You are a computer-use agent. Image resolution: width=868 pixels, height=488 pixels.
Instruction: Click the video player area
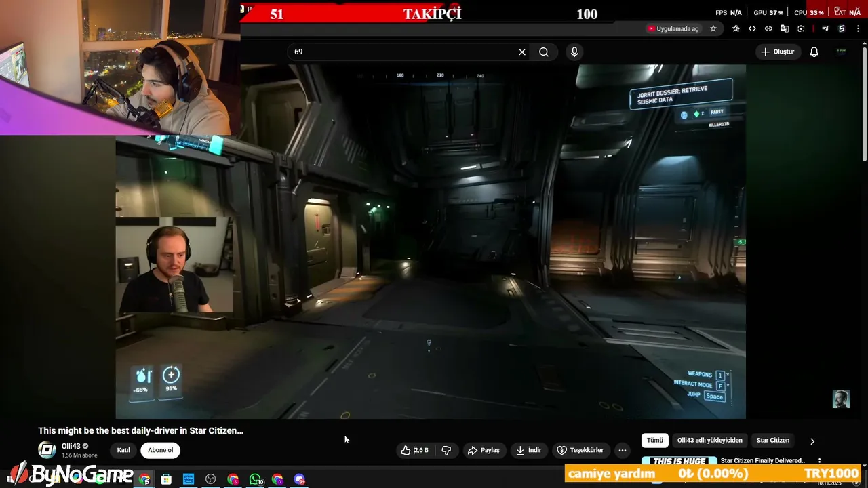[x=431, y=241]
